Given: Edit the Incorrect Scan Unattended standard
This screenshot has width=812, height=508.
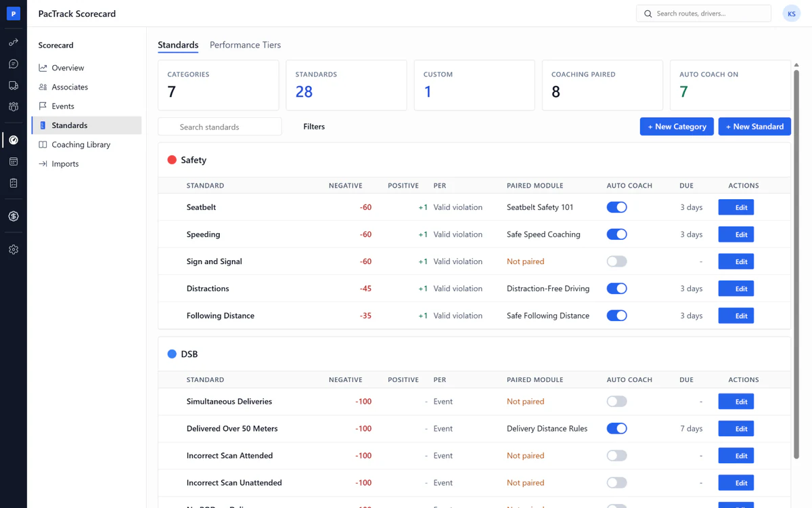Looking at the screenshot, I should [736, 483].
